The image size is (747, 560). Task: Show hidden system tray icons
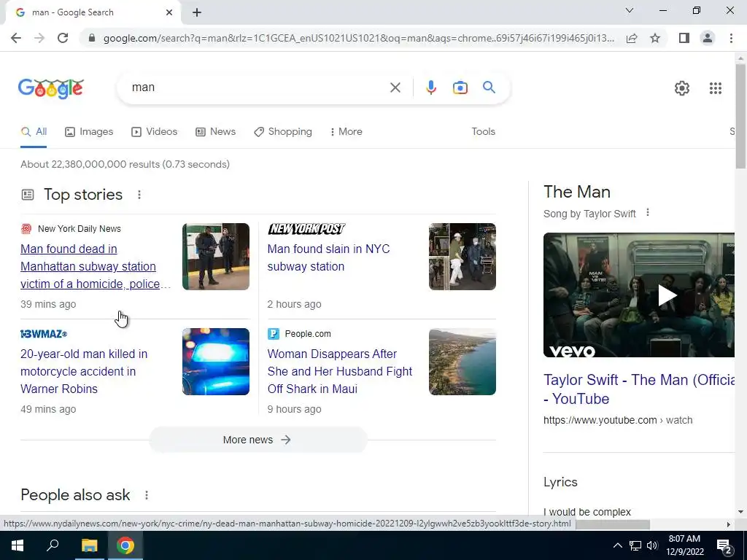[x=617, y=545]
